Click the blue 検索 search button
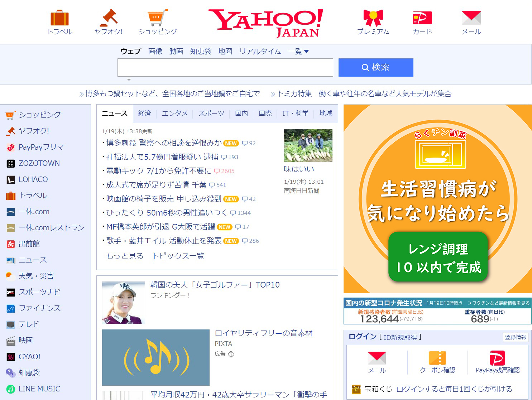Image resolution: width=532 pixels, height=400 pixels. (376, 67)
